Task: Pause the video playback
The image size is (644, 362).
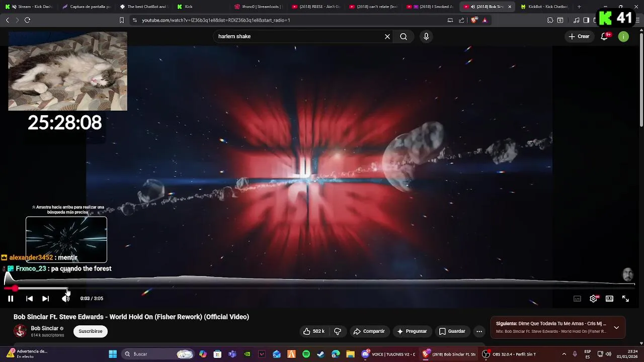Action: point(11,299)
